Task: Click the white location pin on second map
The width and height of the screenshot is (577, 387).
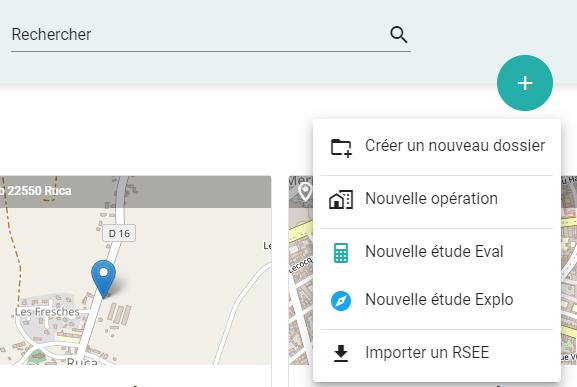Action: coord(305,192)
